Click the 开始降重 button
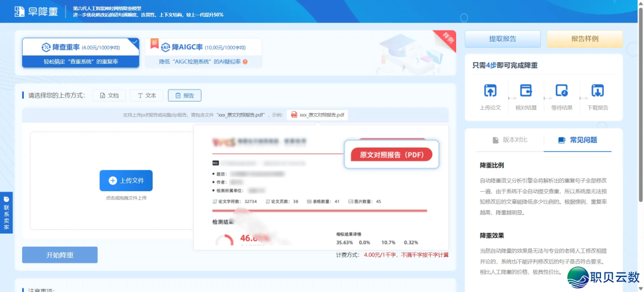The width and height of the screenshot is (644, 292). (x=60, y=254)
